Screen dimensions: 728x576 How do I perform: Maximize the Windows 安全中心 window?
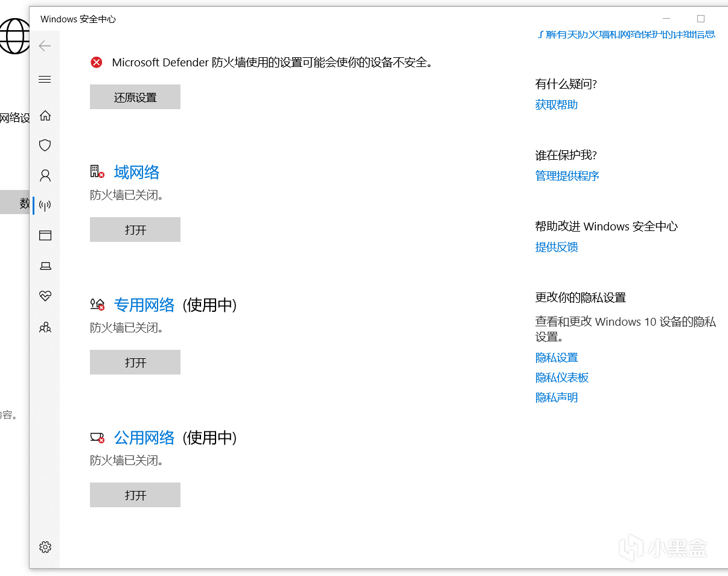pos(700,19)
